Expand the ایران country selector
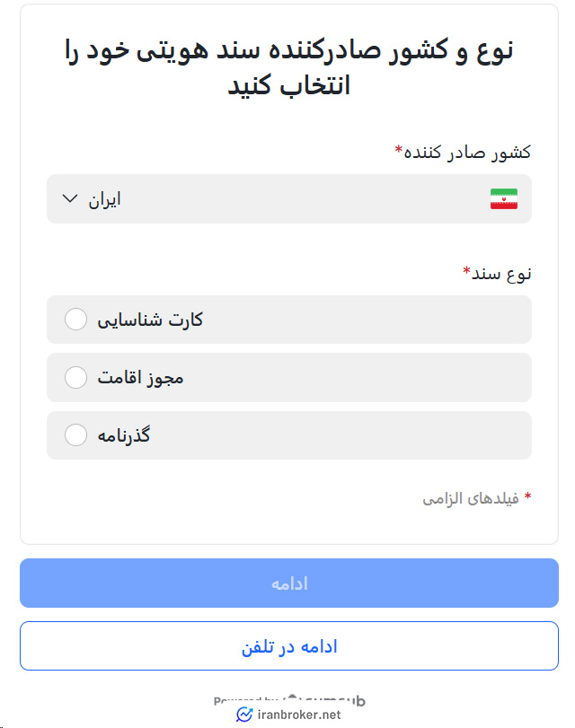The image size is (575, 728). [287, 198]
